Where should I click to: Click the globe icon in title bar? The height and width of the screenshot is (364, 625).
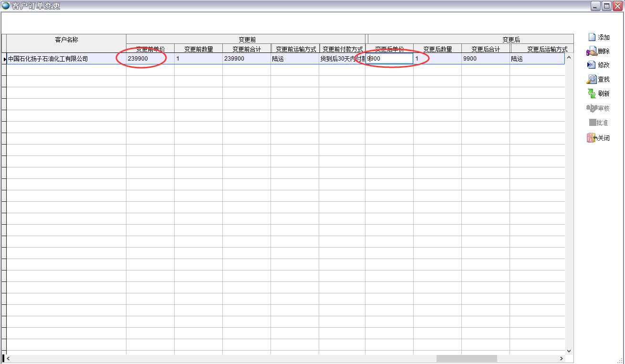tap(6, 6)
